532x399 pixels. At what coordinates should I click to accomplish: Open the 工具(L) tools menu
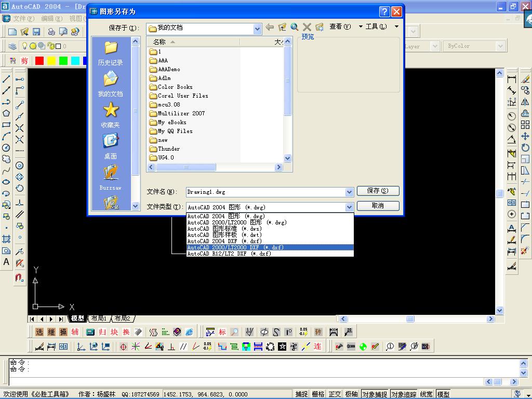coord(376,26)
